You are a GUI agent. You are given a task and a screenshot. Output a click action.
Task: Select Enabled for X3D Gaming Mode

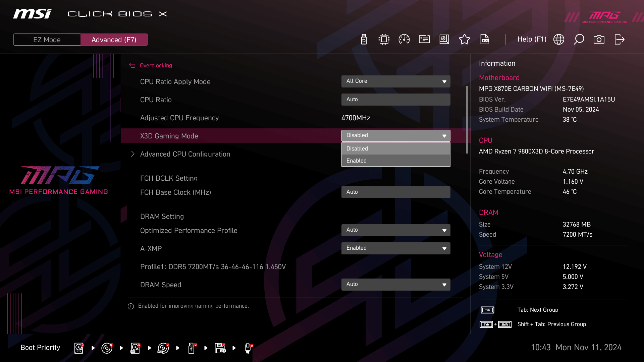pyautogui.click(x=396, y=161)
